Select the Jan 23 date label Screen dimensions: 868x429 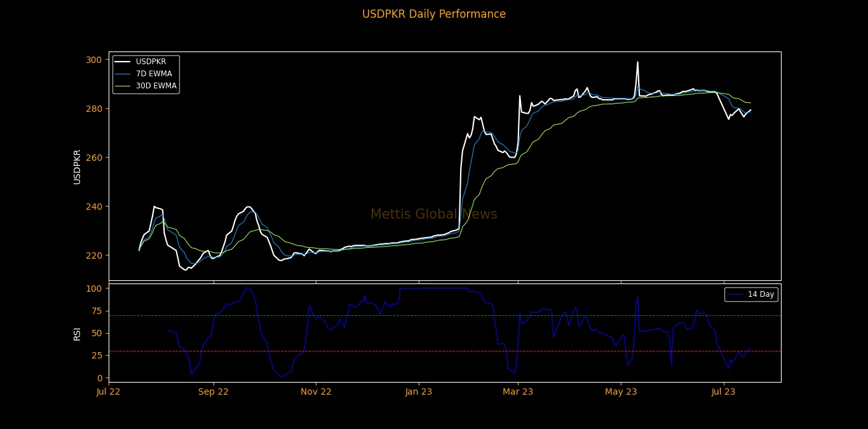coord(419,392)
